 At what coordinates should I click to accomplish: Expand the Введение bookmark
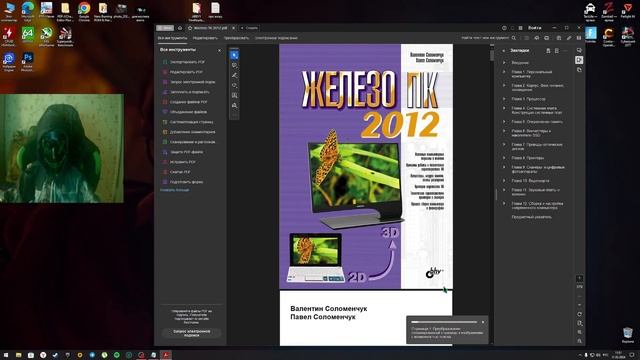pos(504,63)
